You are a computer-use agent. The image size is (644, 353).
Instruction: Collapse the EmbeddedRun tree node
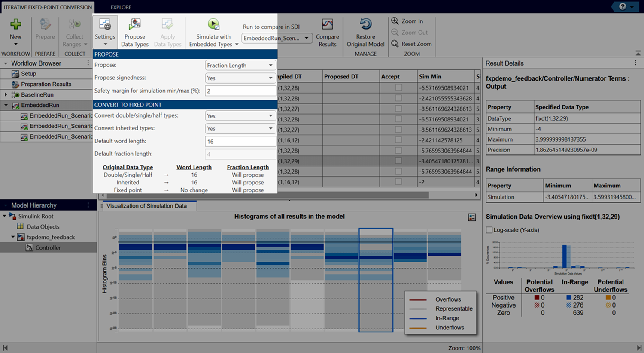pos(6,105)
